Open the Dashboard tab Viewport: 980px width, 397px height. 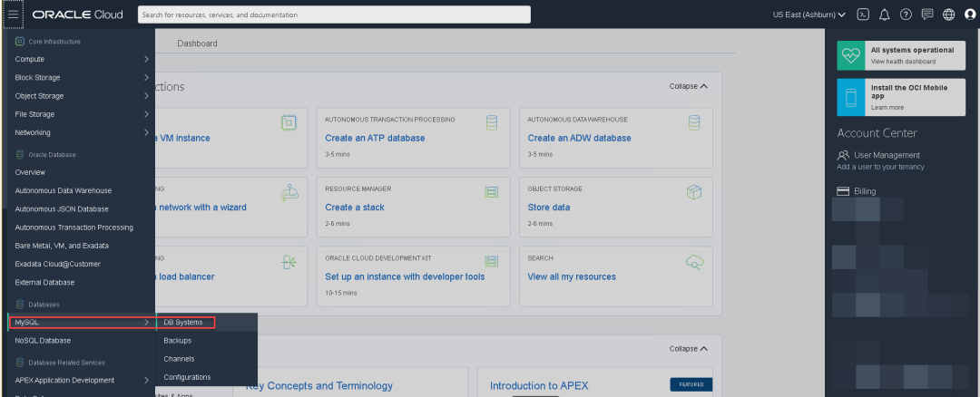click(x=197, y=44)
